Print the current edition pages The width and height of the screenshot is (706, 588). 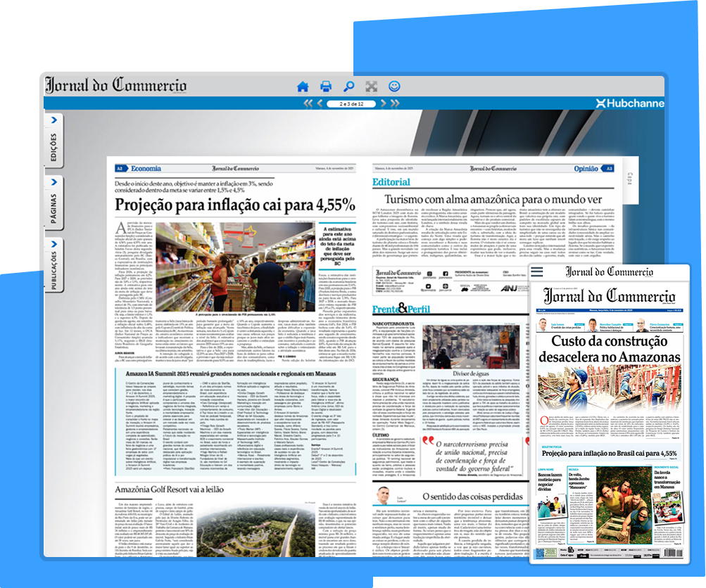click(x=325, y=87)
